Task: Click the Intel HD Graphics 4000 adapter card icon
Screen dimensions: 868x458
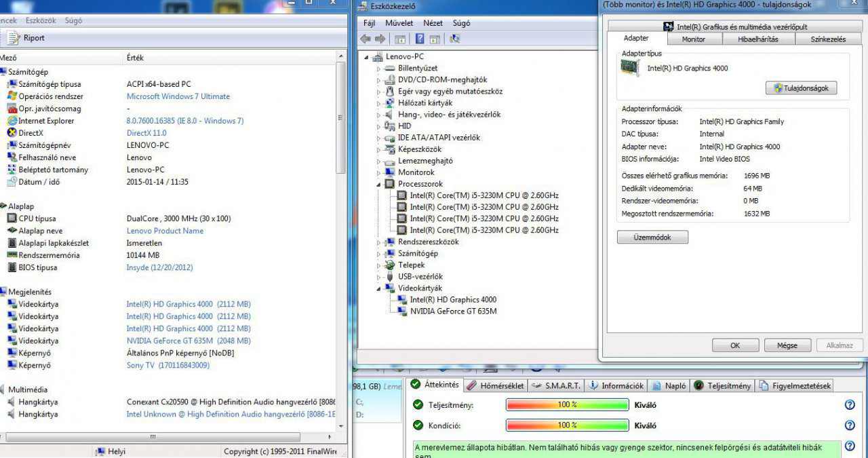Action: 631,68
